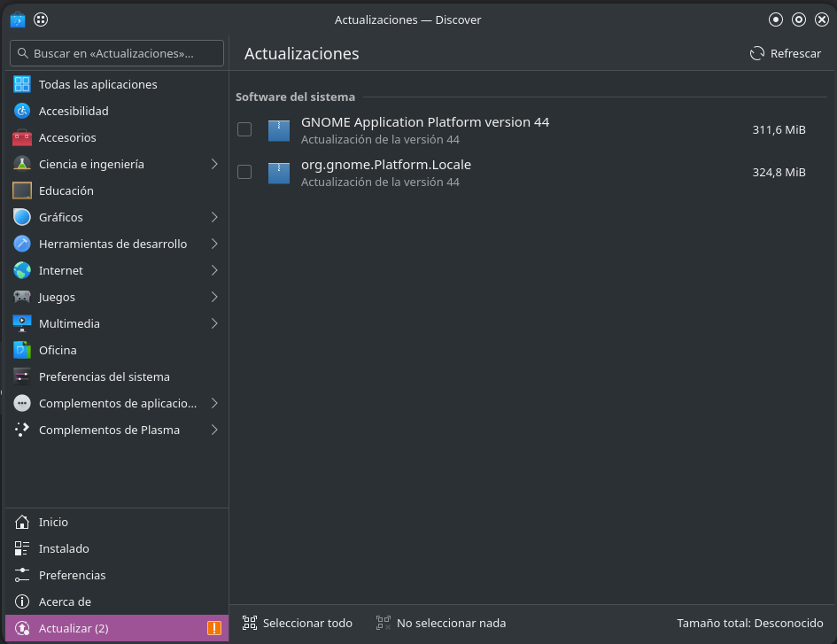Screen dimensions: 837x644
Task: Expand the Juegos category arrow
Action: (x=214, y=297)
